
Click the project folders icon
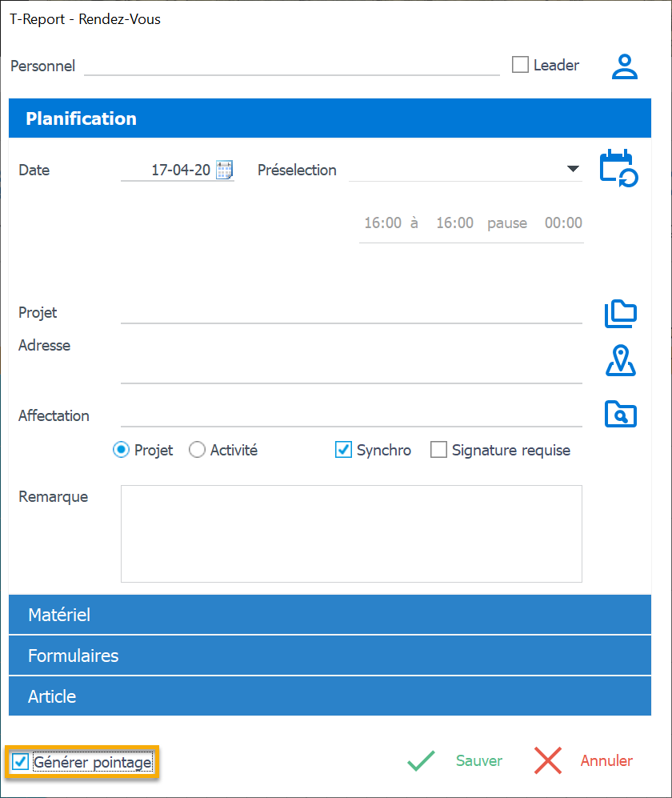[x=620, y=314]
